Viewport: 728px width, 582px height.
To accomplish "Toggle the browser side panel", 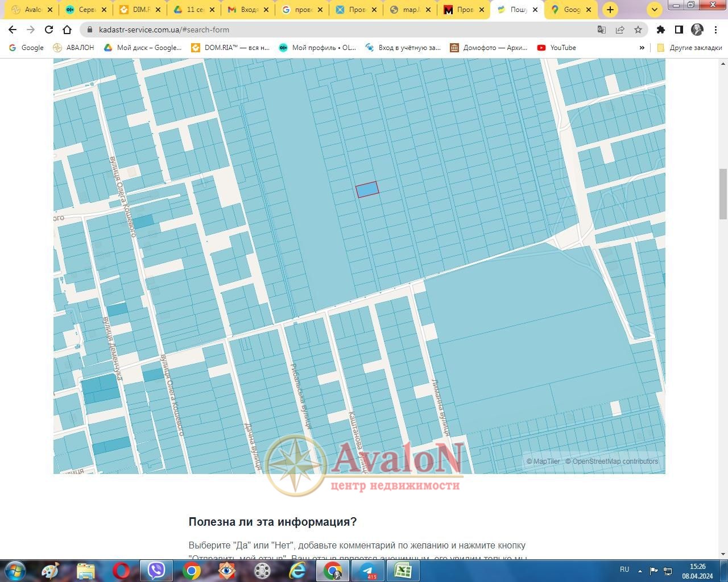I will 679,30.
